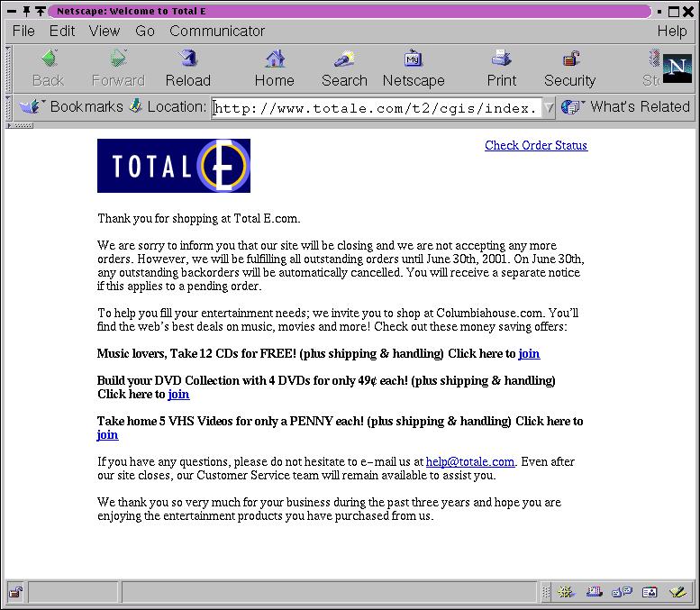Open Security info toolbar button
The width and height of the screenshot is (700, 610).
(x=569, y=68)
